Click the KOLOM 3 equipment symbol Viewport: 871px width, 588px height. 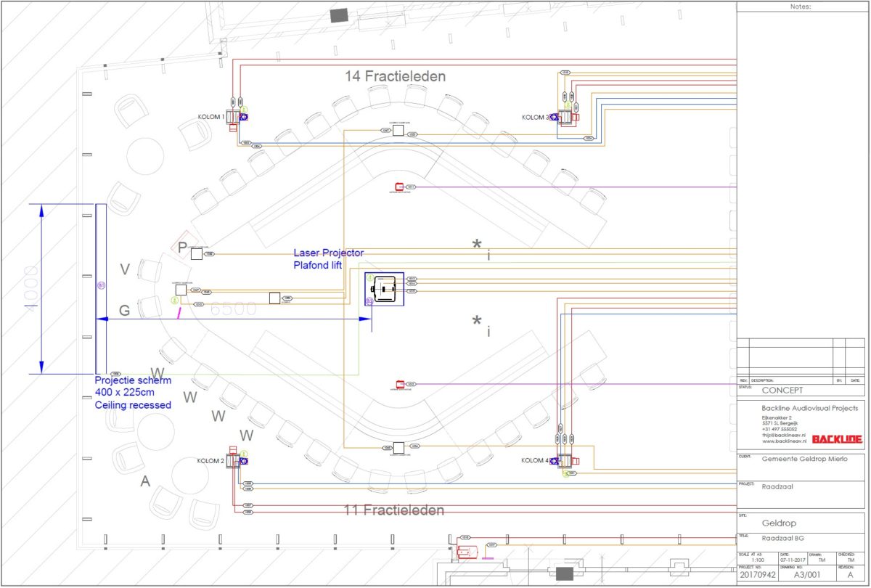pyautogui.click(x=565, y=116)
